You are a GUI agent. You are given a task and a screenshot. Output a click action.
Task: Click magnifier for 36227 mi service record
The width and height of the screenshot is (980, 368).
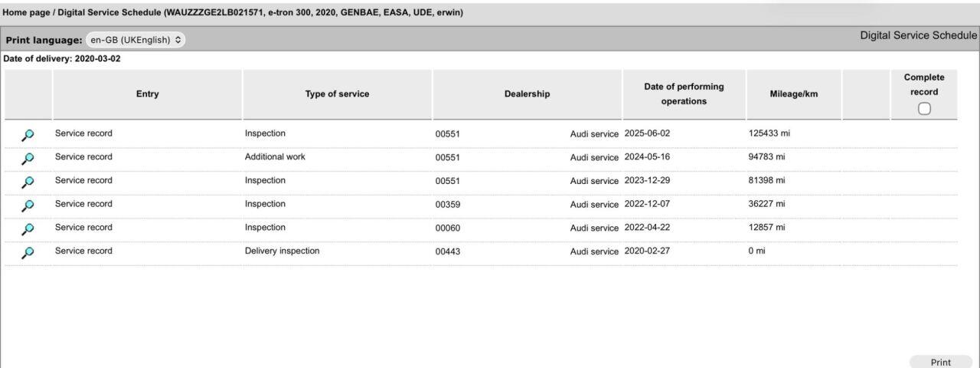point(28,205)
